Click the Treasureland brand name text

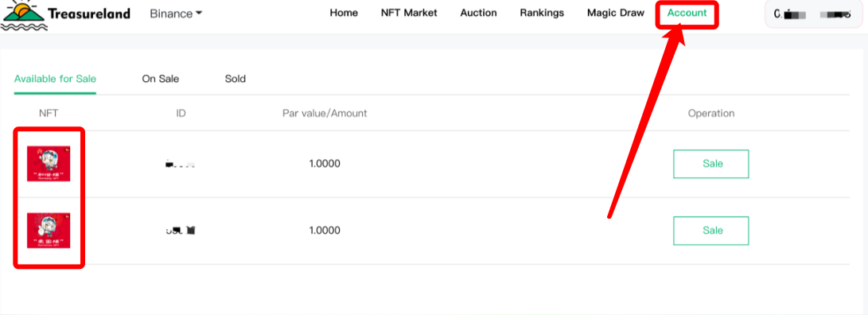coord(89,14)
